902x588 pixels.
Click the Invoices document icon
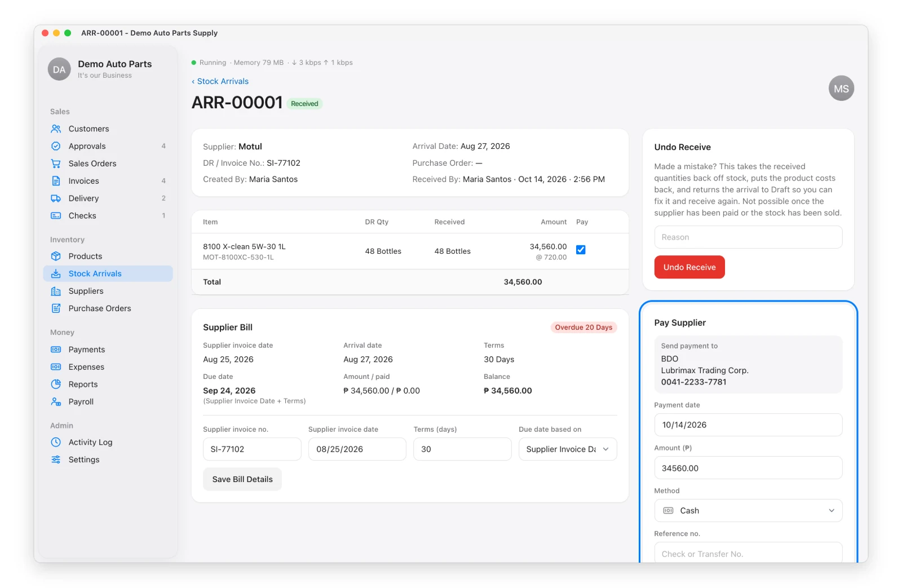56,182
